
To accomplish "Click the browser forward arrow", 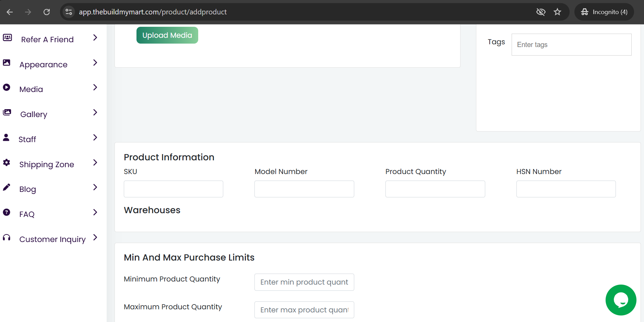I will [28, 12].
